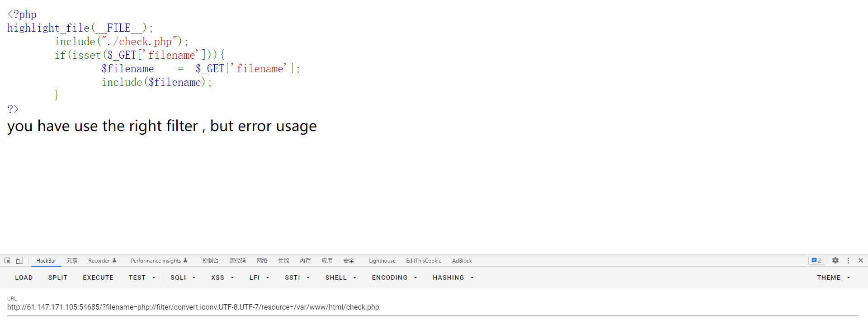Close the DevTools panel
The image size is (868, 320).
click(861, 261)
